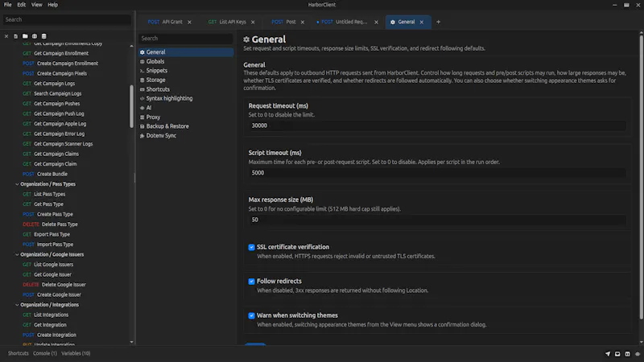Open Console (1) in the status bar
Screen dimensions: 644x362
tap(45, 353)
